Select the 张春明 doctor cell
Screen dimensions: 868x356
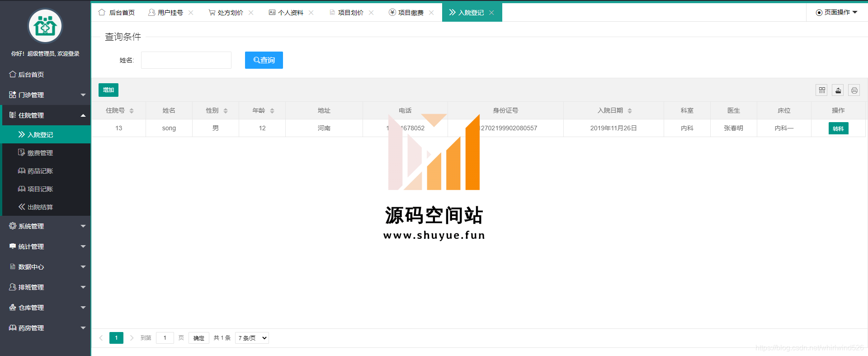734,128
